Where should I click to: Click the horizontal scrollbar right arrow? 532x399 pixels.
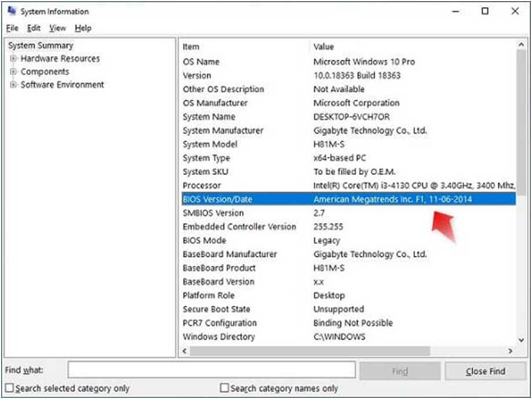pos(511,351)
